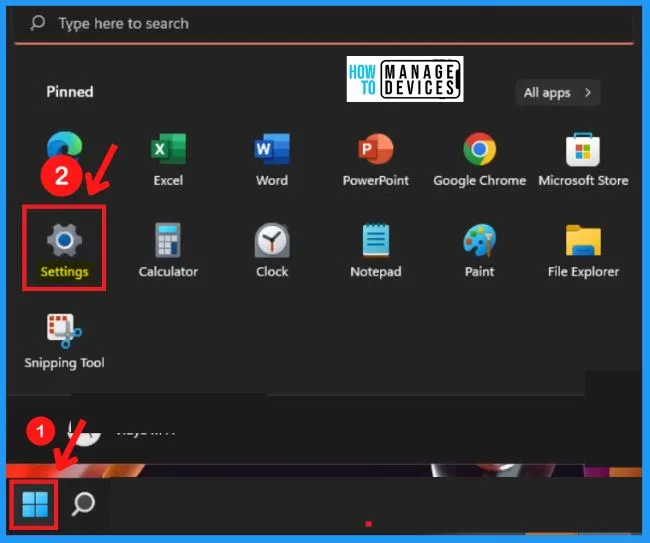Viewport: 650px width, 543px height.
Task: Launch the Notepad app icon
Action: (x=376, y=240)
